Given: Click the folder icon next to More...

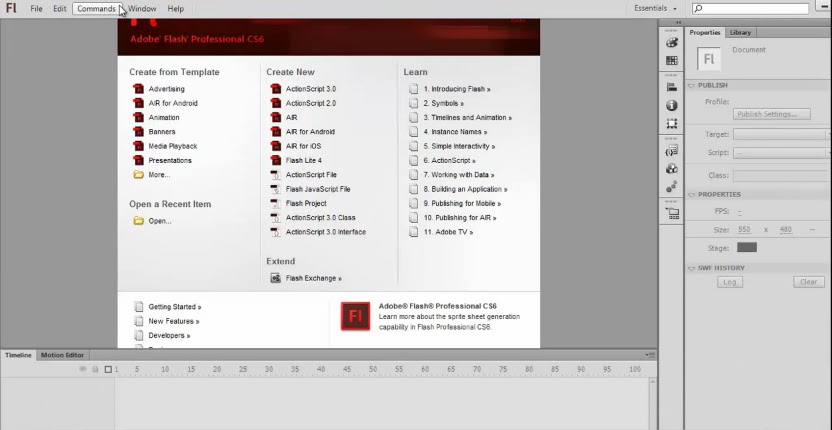Looking at the screenshot, I should [138, 175].
